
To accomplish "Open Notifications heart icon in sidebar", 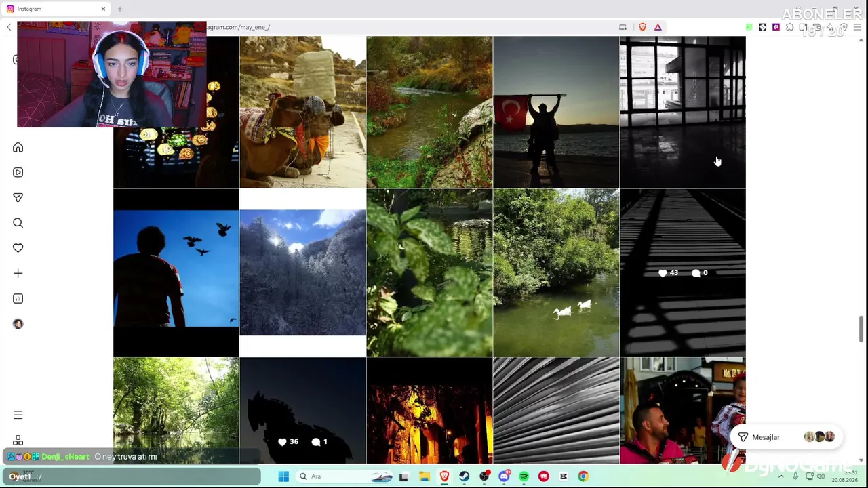I will point(18,248).
